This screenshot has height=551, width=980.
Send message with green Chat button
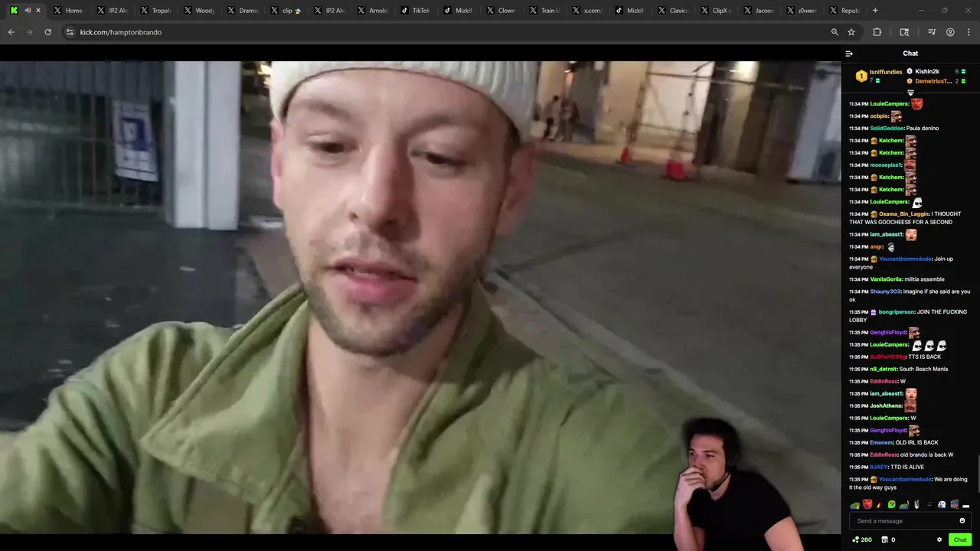pyautogui.click(x=960, y=540)
